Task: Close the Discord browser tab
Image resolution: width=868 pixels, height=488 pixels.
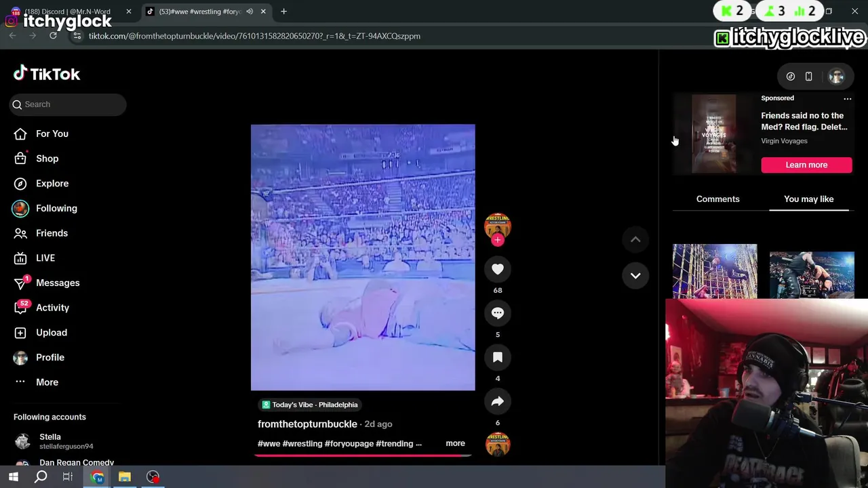Action: coord(128,12)
